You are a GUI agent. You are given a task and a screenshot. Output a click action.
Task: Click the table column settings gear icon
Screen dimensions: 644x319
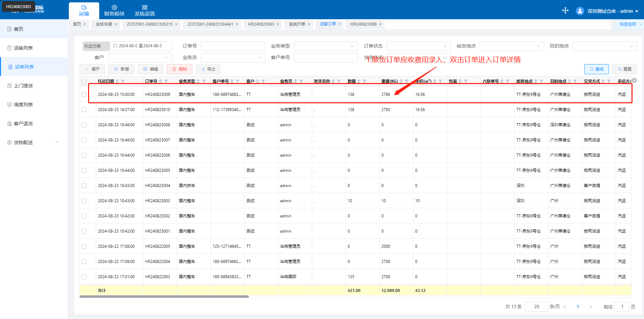(x=634, y=80)
